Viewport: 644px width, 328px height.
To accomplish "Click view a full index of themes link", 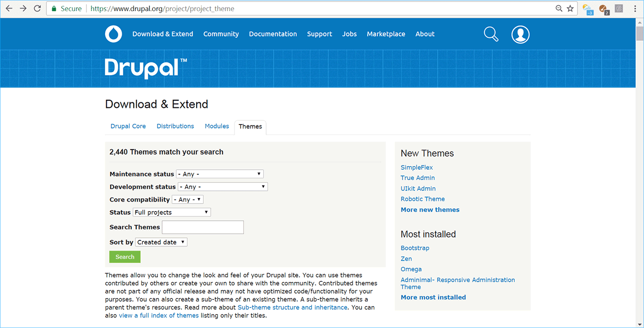I will point(159,316).
